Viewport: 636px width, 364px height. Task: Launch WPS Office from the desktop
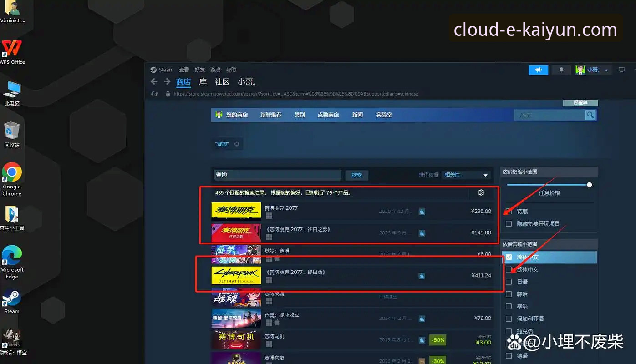point(12,51)
